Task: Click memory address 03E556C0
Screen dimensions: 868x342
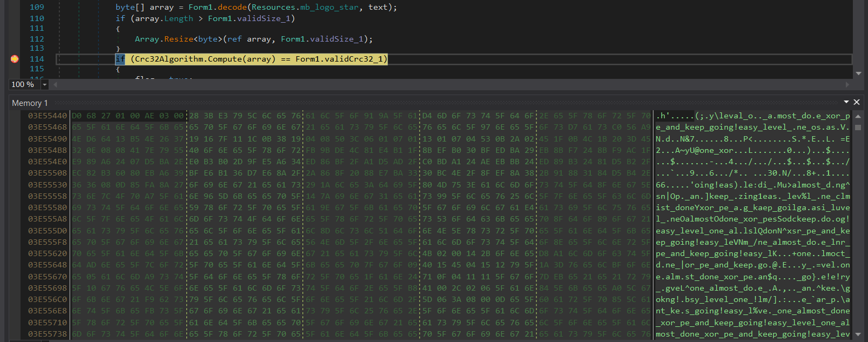Action: click(48, 299)
